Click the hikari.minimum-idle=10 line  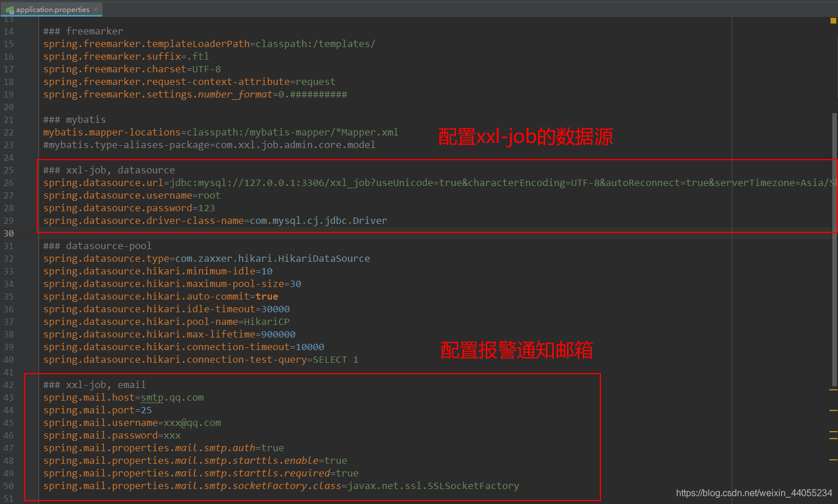158,271
